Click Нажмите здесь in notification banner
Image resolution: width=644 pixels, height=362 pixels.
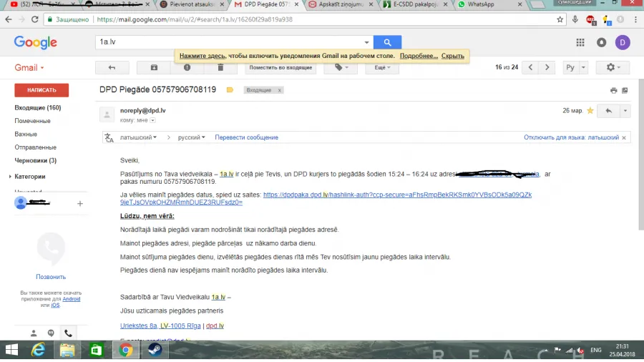[x=203, y=56]
